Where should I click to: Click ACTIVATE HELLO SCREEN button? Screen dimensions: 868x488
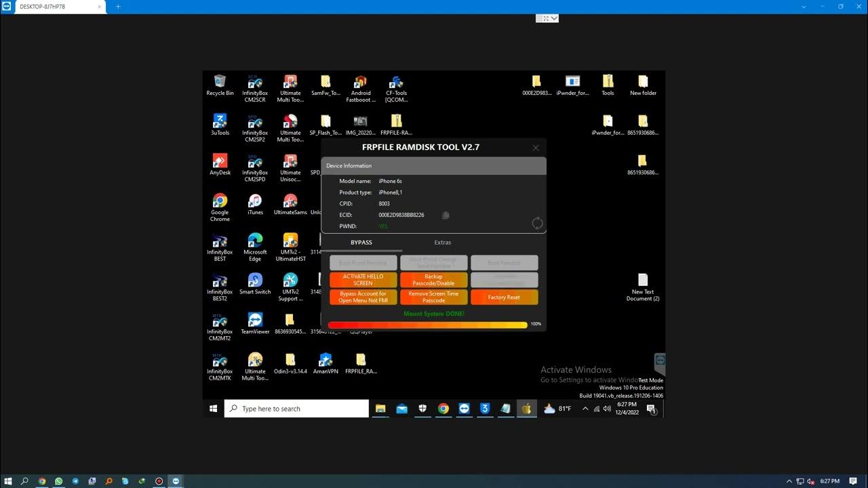(363, 280)
